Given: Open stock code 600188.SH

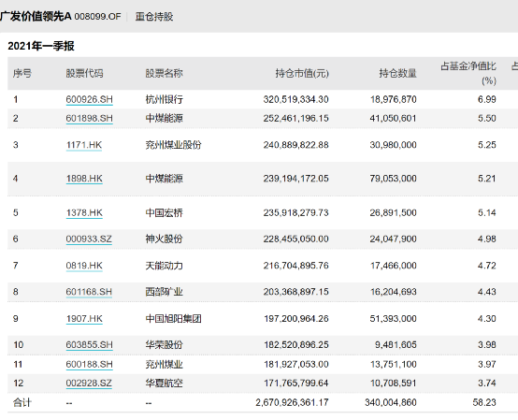Looking at the screenshot, I should tap(89, 365).
